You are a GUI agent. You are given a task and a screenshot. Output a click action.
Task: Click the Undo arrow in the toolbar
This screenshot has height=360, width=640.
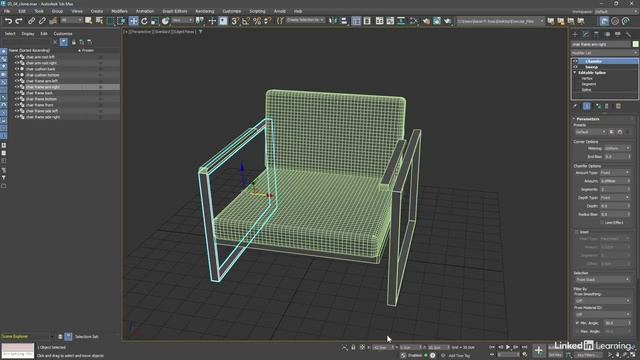coord(8,21)
